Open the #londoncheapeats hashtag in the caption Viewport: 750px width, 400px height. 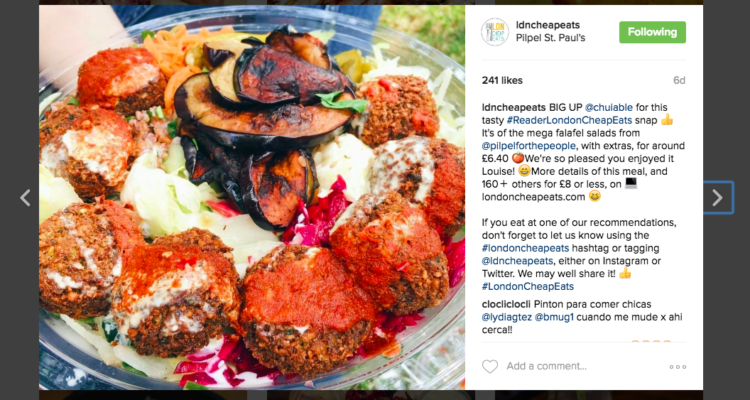coord(525,248)
